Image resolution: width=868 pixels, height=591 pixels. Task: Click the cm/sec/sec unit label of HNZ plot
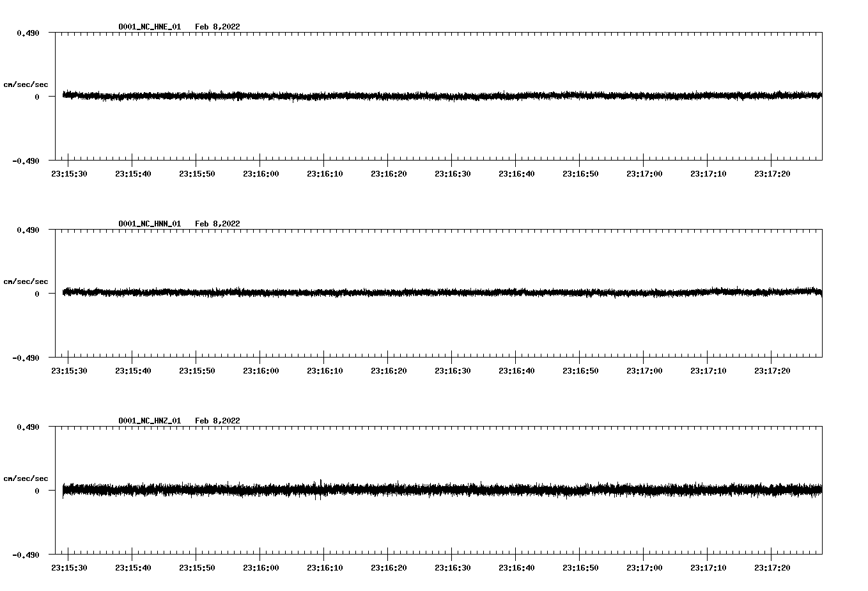coord(26,478)
